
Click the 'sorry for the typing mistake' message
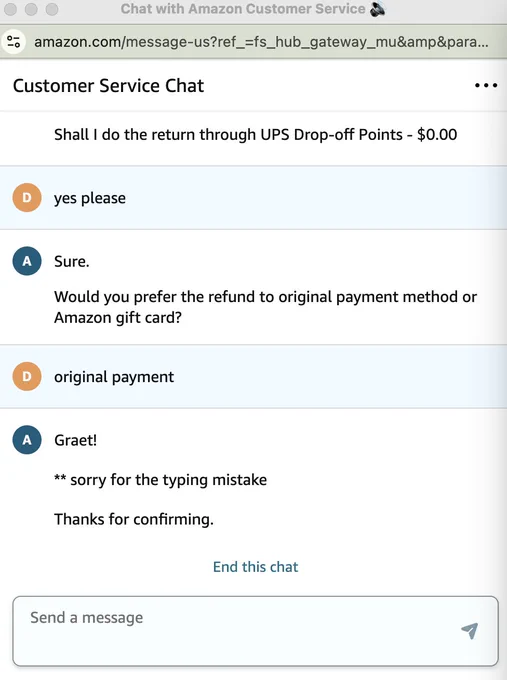pyautogui.click(x=160, y=480)
